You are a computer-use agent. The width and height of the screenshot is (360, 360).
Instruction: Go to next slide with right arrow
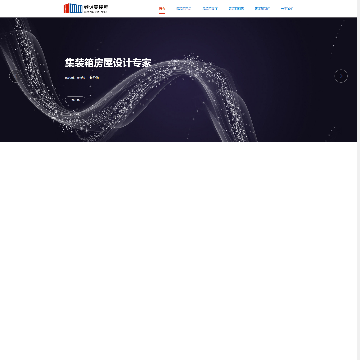tap(341, 76)
